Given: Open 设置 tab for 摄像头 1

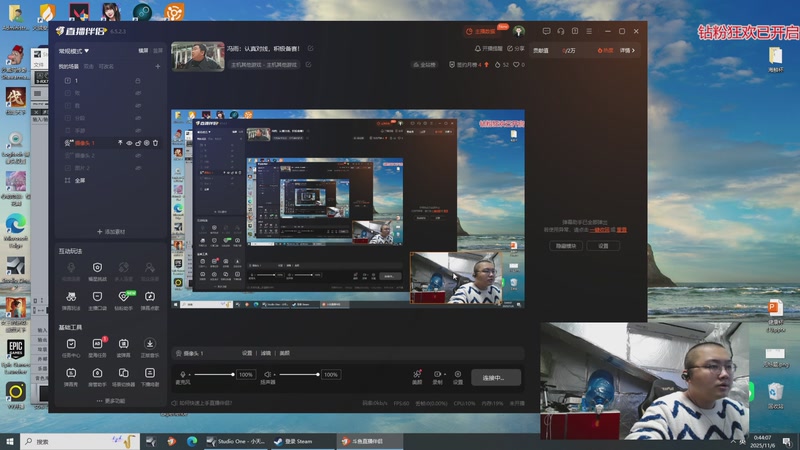Looking at the screenshot, I should click(x=247, y=353).
